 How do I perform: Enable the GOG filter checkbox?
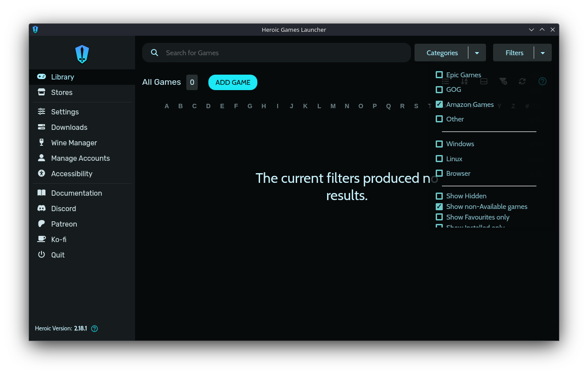pyautogui.click(x=439, y=90)
